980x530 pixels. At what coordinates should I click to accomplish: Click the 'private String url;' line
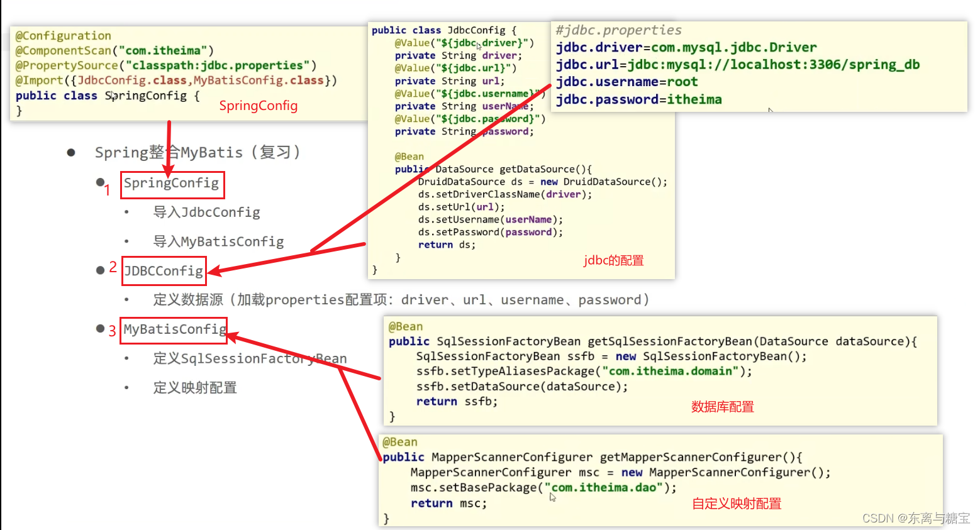[450, 80]
